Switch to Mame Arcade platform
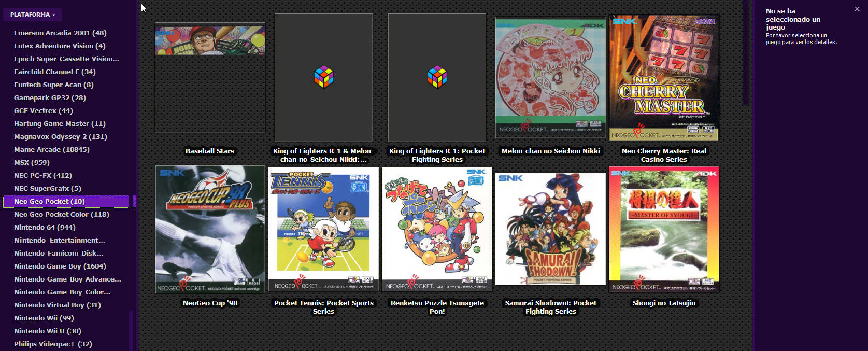 point(52,149)
